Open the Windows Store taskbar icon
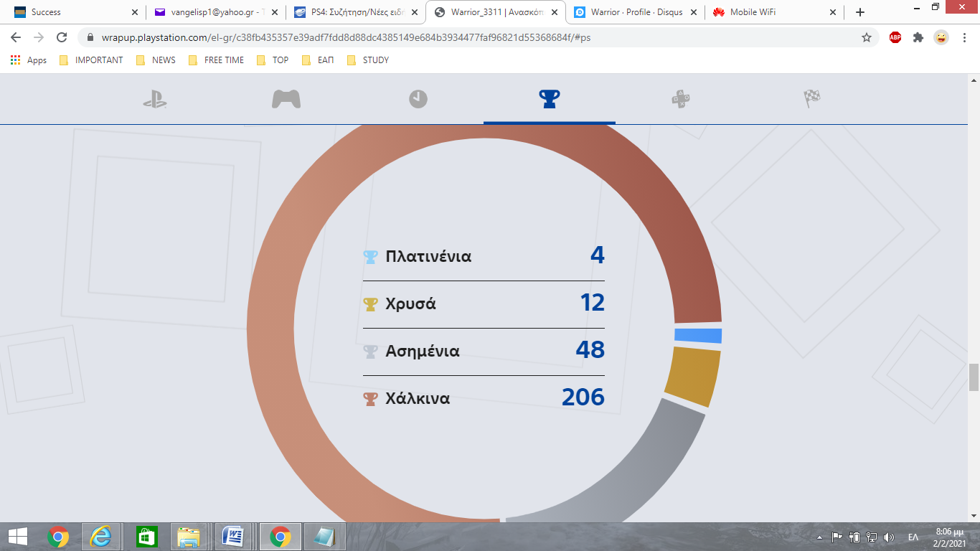Image resolution: width=980 pixels, height=551 pixels. [146, 537]
